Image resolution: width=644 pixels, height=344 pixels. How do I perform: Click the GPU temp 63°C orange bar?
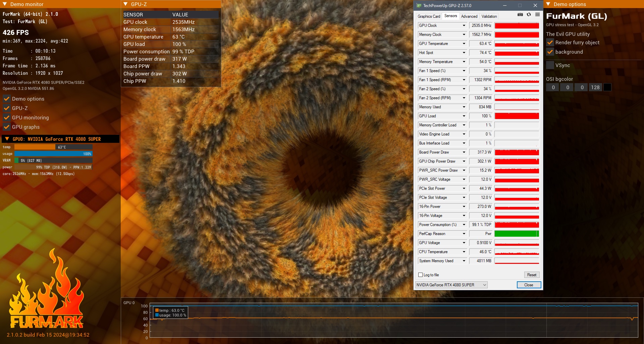pyautogui.click(x=53, y=147)
